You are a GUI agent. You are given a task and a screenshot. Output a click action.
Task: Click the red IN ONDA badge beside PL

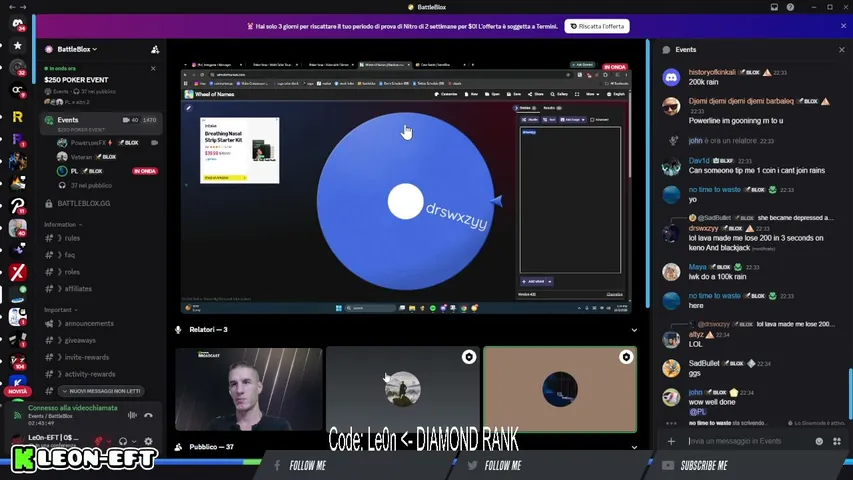coord(145,171)
